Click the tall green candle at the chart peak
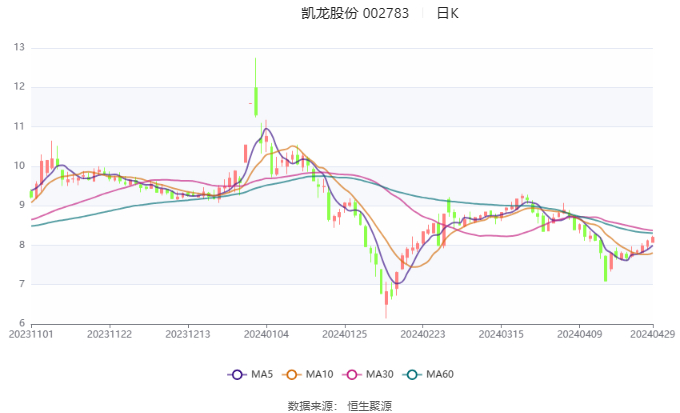Viewport: 680px width, 413px height. [256, 100]
